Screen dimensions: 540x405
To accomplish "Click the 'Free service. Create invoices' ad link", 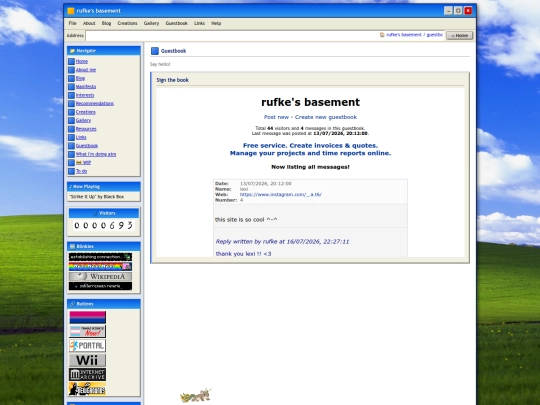I will coord(310,149).
